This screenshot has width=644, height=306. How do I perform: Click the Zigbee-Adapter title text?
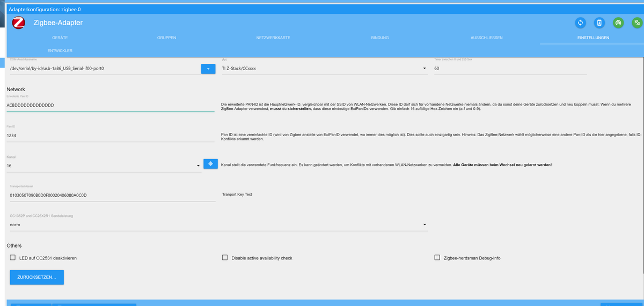click(x=58, y=23)
